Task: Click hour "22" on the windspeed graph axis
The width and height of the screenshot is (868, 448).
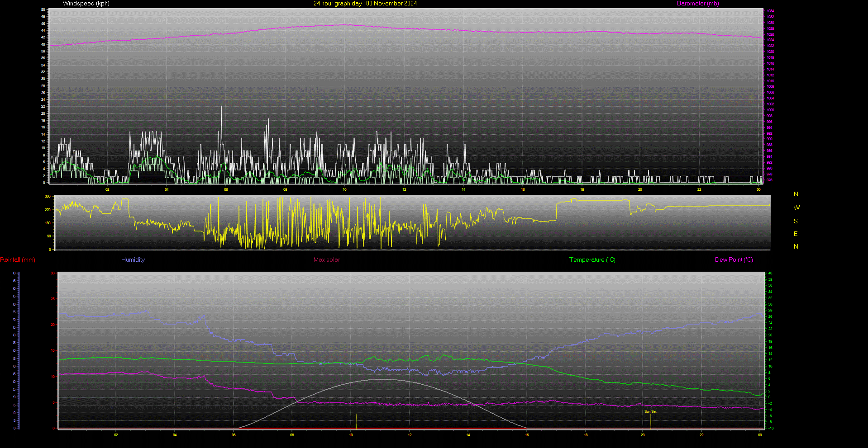Action: 699,189
